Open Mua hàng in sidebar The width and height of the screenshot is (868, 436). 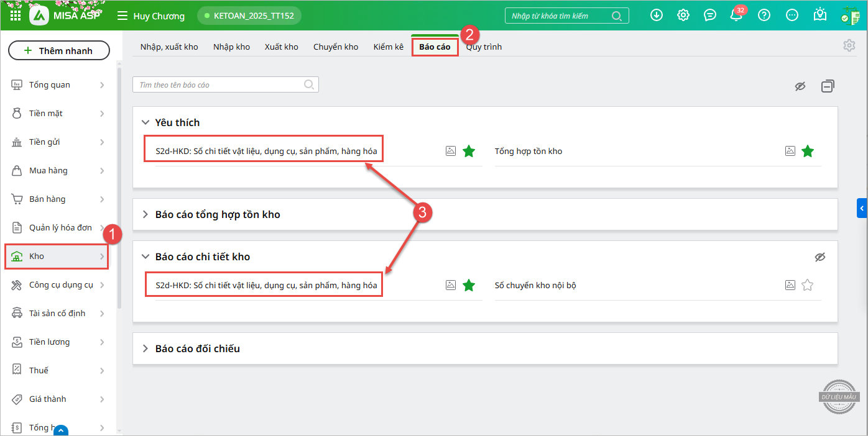point(48,170)
